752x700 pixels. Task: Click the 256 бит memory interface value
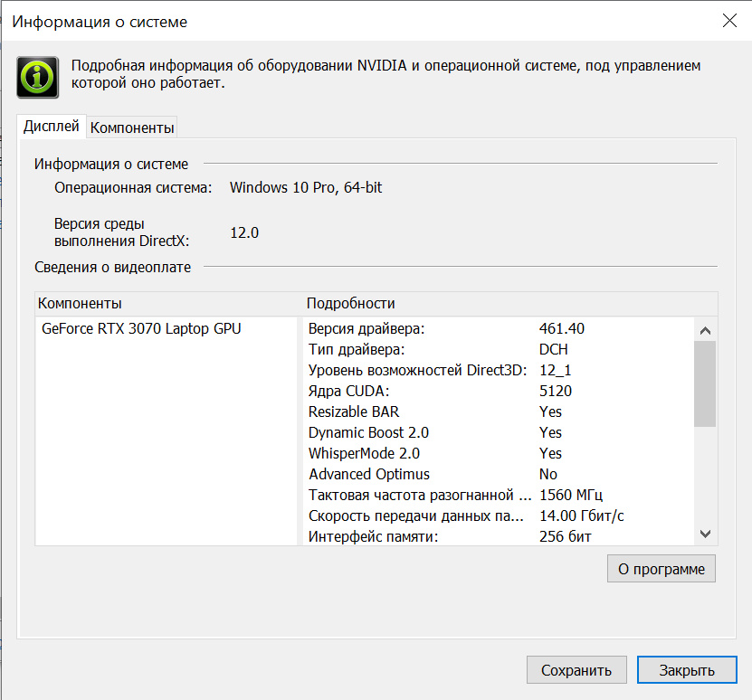coord(565,536)
